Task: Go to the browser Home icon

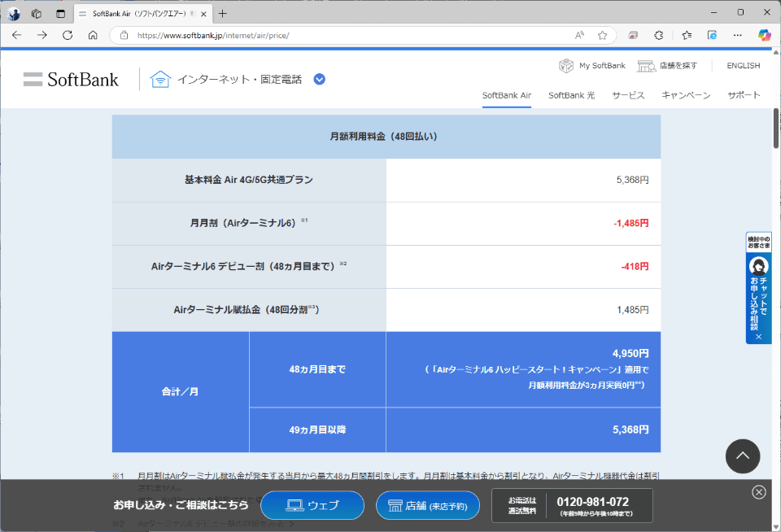Action: pyautogui.click(x=93, y=35)
